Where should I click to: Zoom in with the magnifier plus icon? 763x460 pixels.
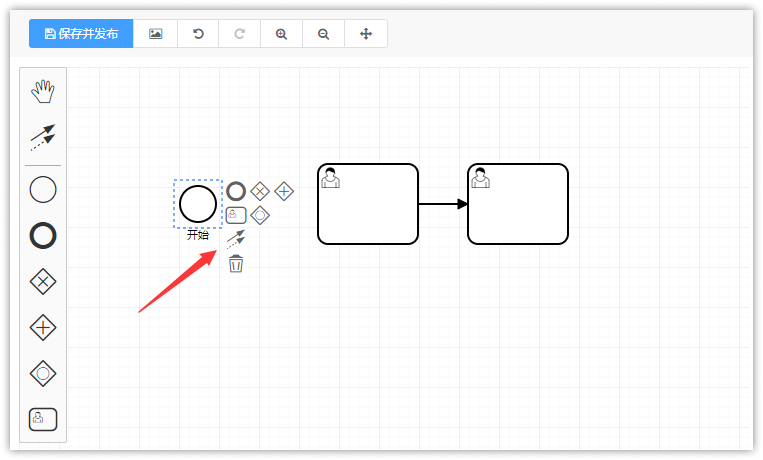coord(281,34)
